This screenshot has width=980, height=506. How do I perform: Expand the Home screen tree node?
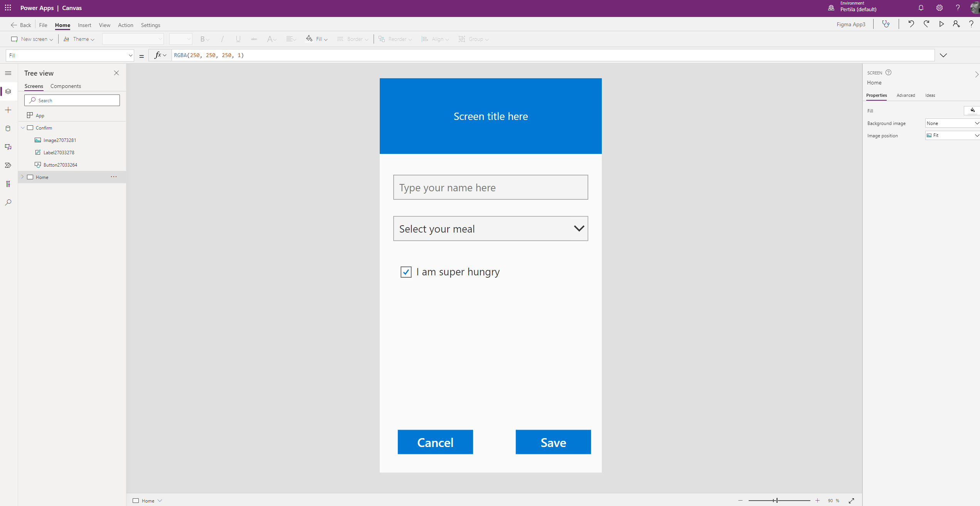22,177
